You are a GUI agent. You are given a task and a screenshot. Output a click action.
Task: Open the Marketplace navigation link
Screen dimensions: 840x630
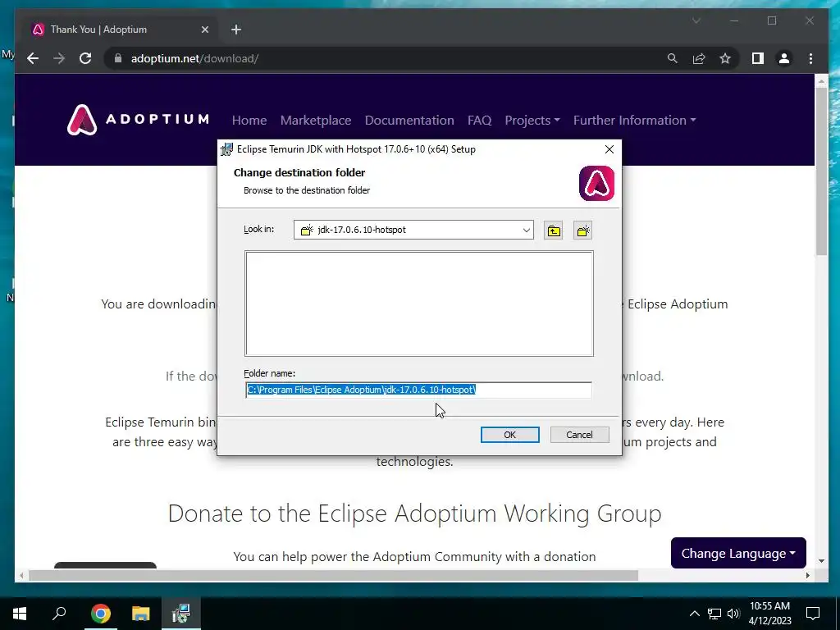click(316, 120)
